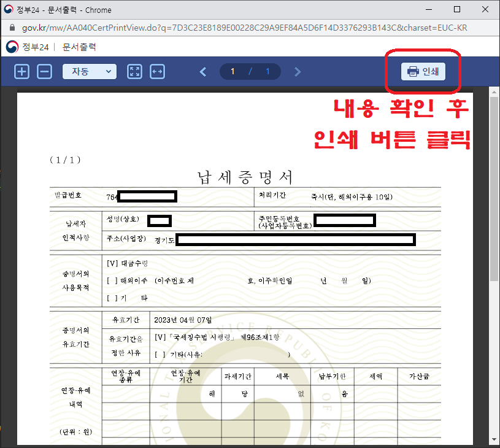This screenshot has height=448, width=500.
Task: Go to the next page
Action: click(x=298, y=72)
